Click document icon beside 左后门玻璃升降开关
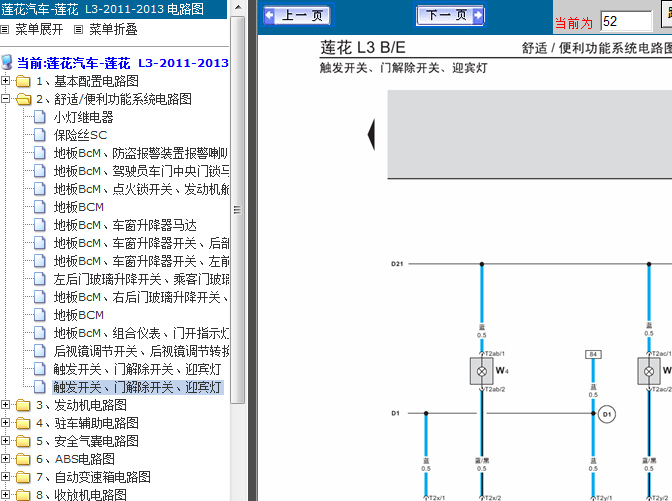 click(x=39, y=279)
